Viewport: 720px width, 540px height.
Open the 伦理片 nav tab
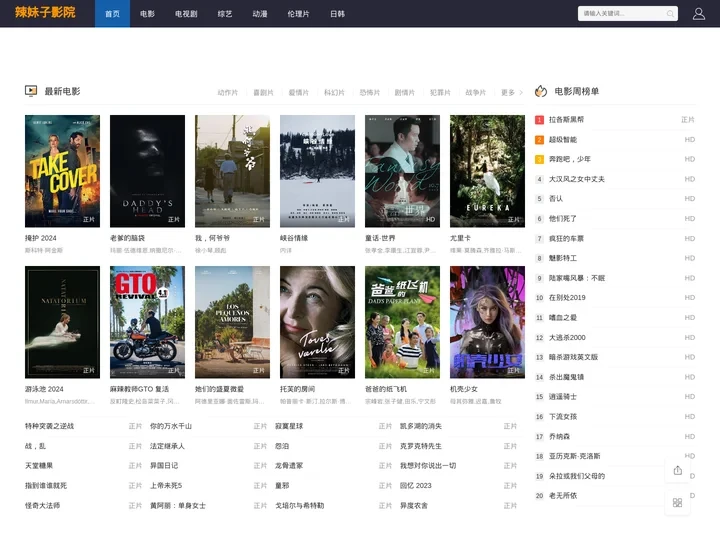298,14
